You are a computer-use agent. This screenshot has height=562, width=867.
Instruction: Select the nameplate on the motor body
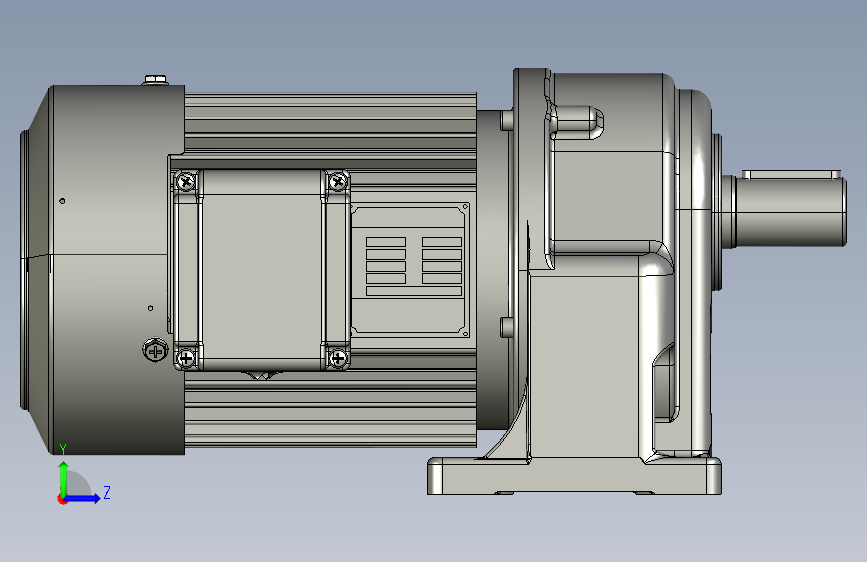point(410,270)
